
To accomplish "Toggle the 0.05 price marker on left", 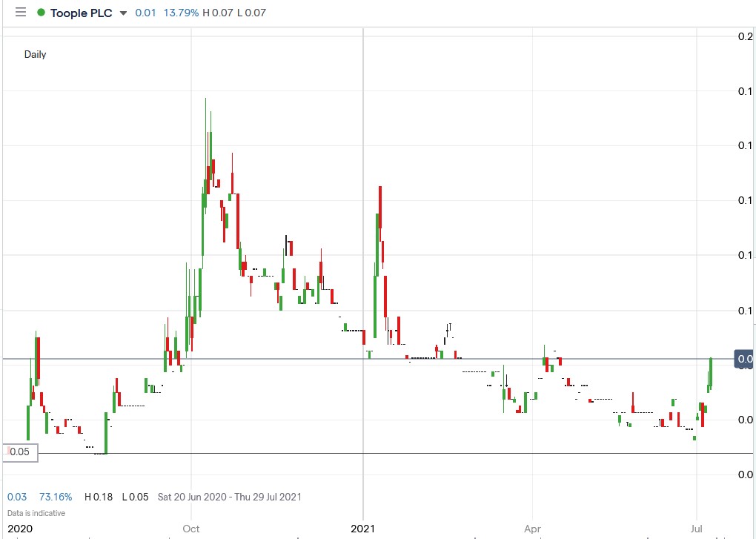I will pos(21,452).
